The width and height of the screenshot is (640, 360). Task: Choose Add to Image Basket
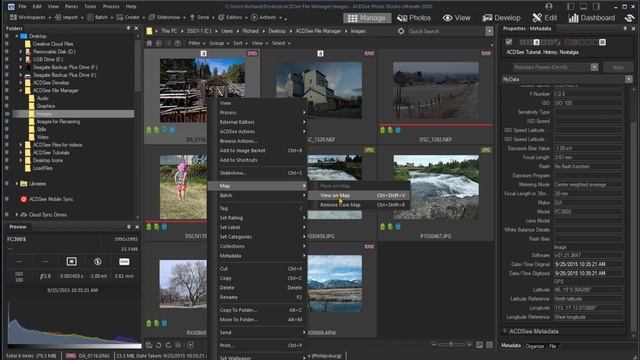257,151
